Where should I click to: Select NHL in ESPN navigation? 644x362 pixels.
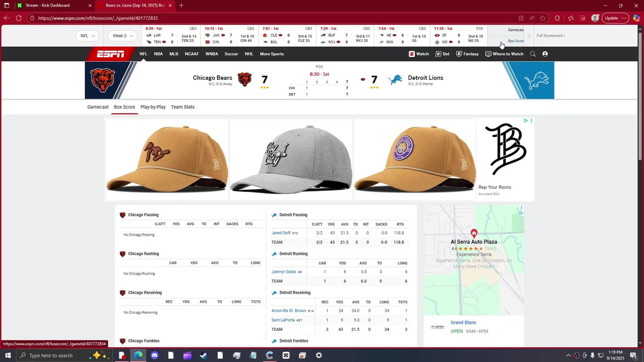click(x=249, y=54)
